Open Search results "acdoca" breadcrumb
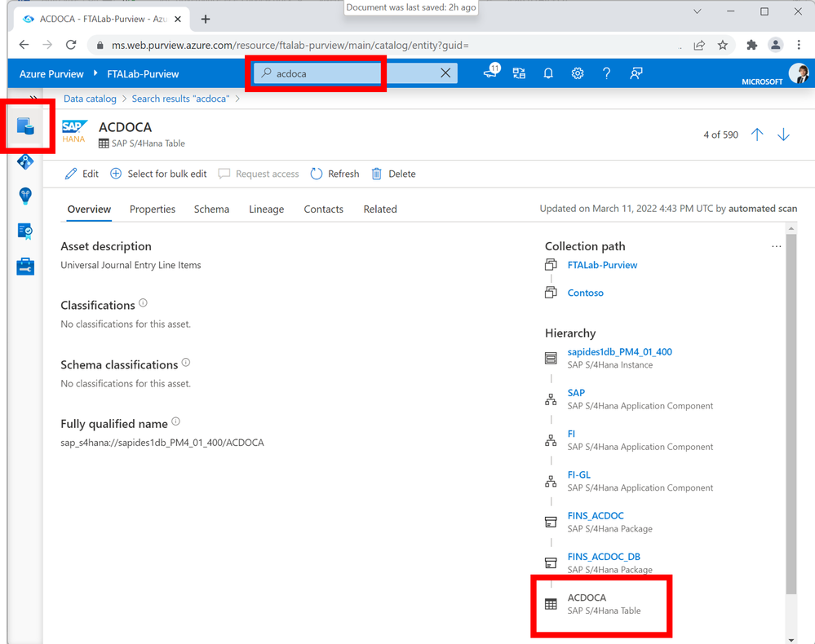 tap(180, 99)
